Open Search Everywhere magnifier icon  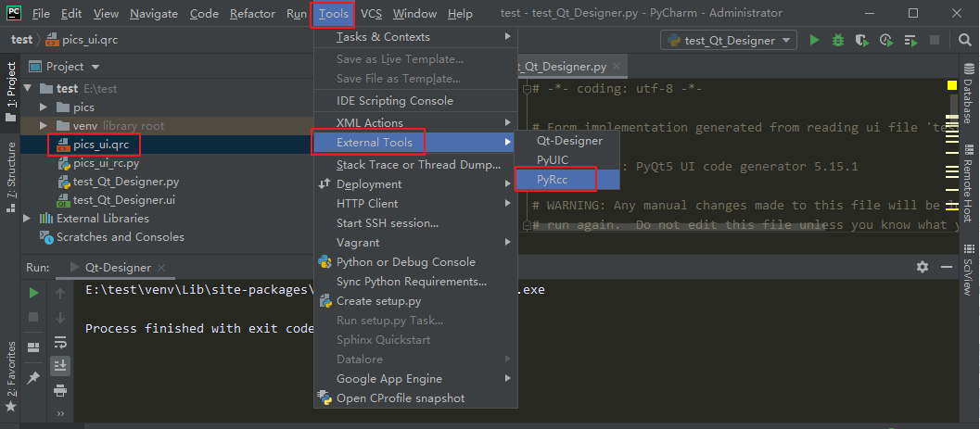click(x=965, y=41)
